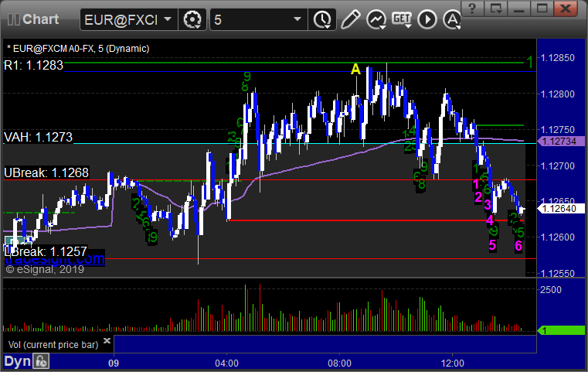The width and height of the screenshot is (588, 372).
Task: Click the bar replay play icon
Action: coord(427,19)
